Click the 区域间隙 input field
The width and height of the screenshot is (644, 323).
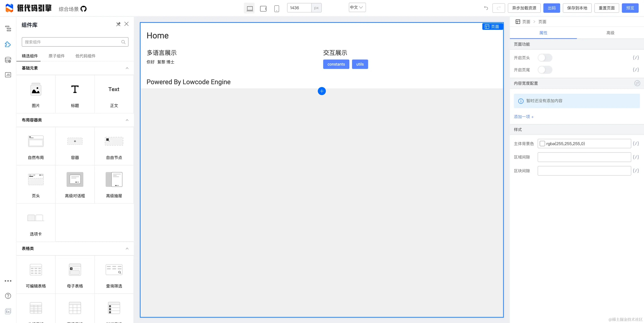584,157
